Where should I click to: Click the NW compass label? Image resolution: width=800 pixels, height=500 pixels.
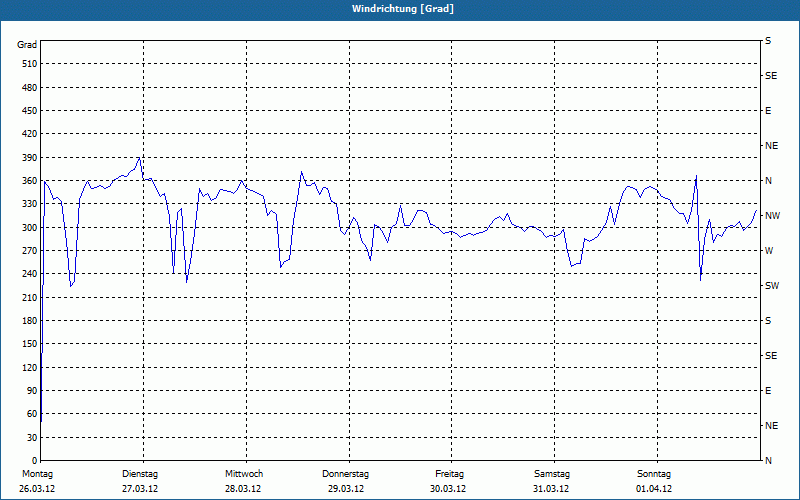[x=772, y=216]
